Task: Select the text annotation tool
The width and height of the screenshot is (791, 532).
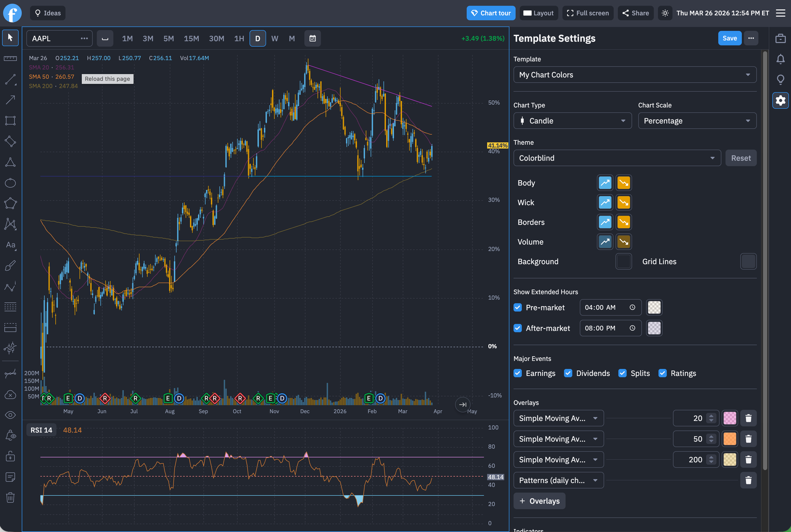Action: pyautogui.click(x=10, y=245)
